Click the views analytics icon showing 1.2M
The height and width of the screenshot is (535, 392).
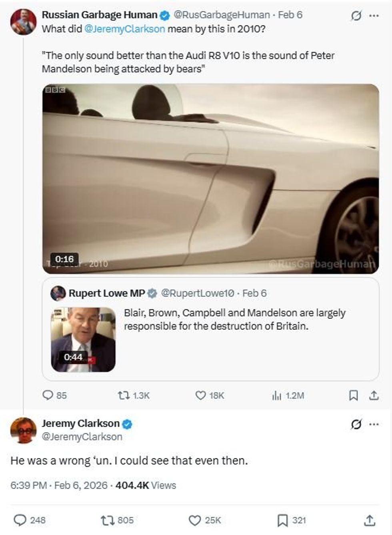pos(276,396)
